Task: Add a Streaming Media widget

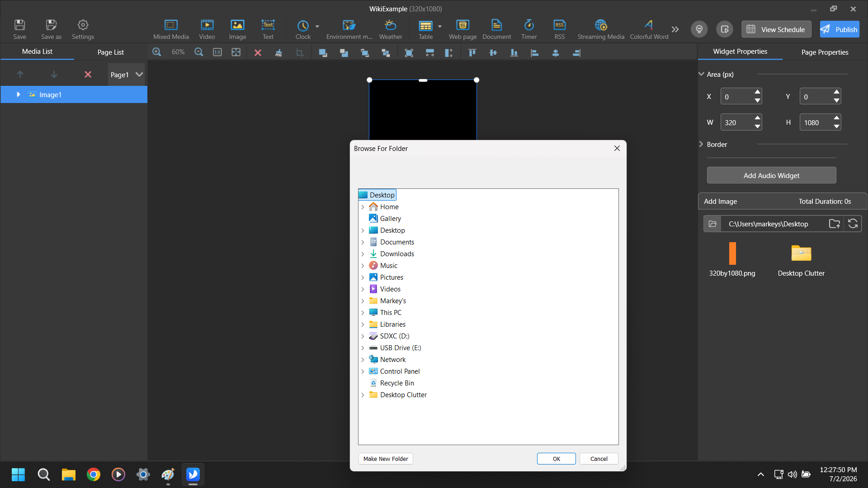Action: click(x=601, y=29)
